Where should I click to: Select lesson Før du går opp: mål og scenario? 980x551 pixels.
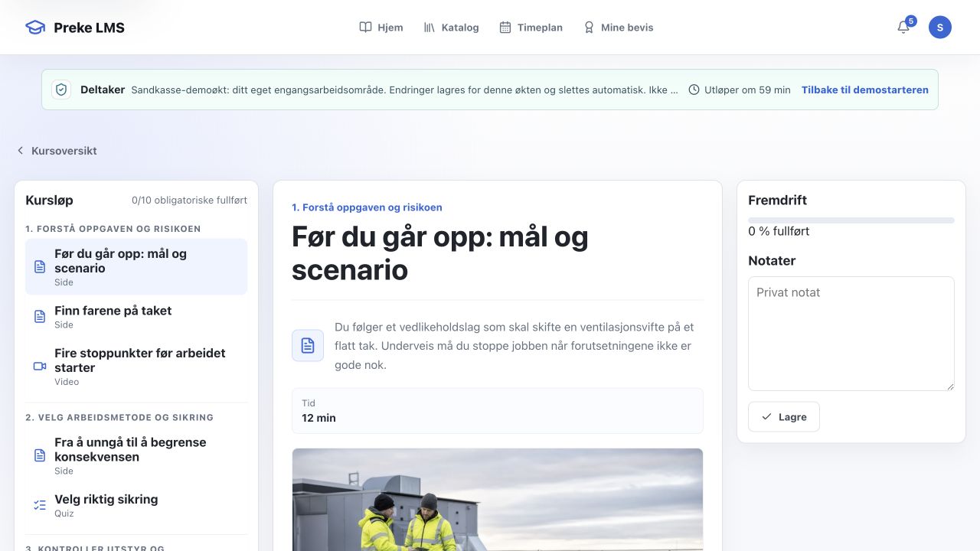pyautogui.click(x=136, y=266)
